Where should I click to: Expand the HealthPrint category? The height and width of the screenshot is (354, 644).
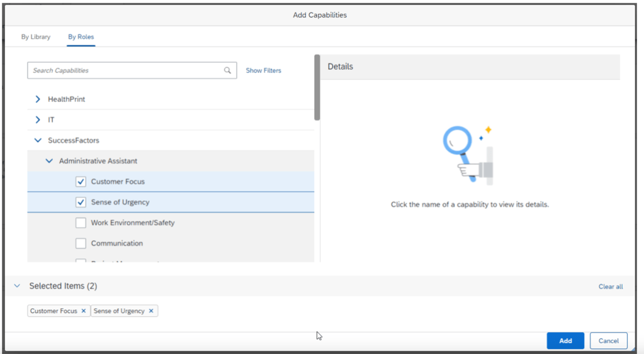click(x=38, y=99)
